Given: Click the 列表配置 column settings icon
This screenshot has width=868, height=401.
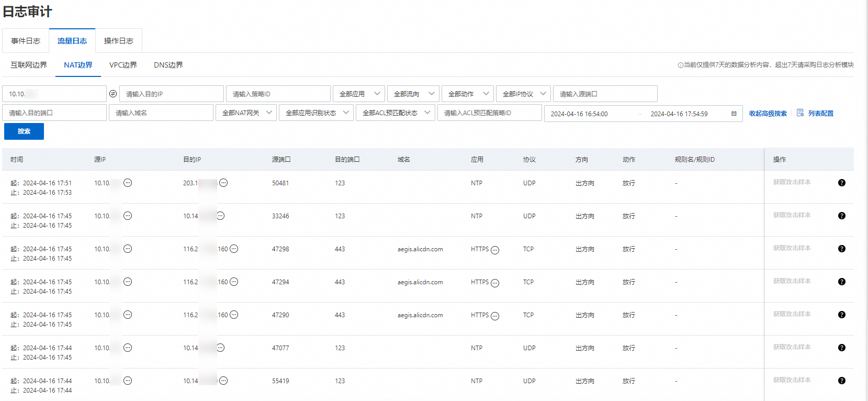Looking at the screenshot, I should point(800,113).
